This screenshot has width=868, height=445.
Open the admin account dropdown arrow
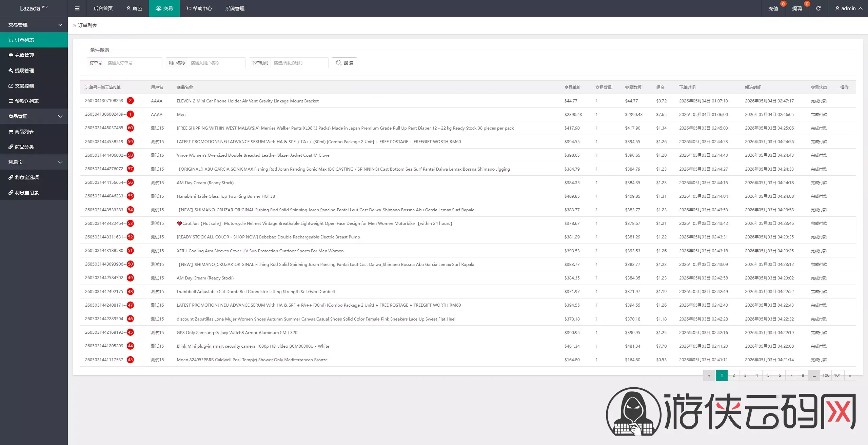pos(861,8)
